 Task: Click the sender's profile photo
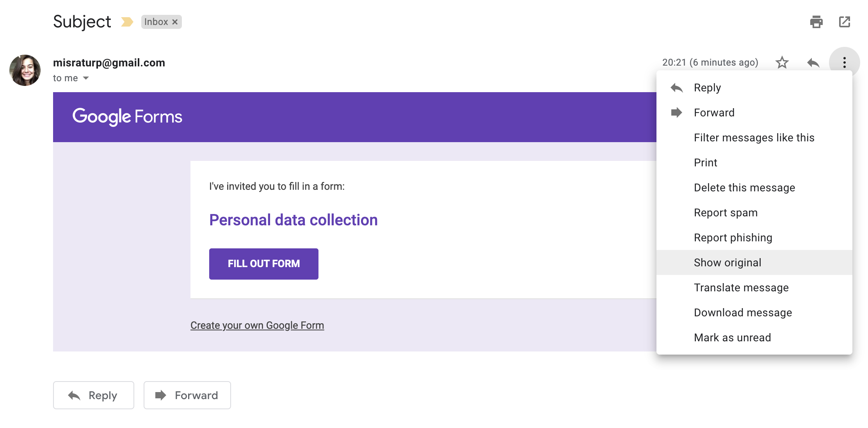click(x=25, y=70)
